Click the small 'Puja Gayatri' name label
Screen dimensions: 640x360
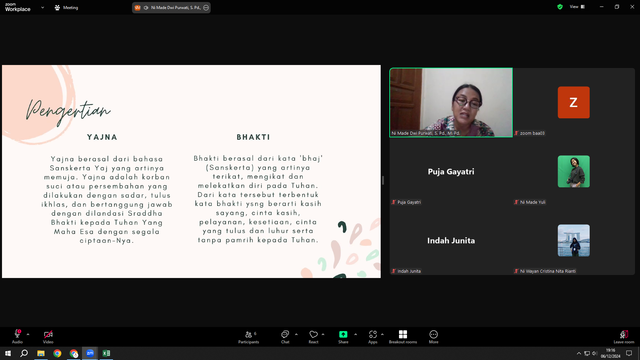click(409, 202)
